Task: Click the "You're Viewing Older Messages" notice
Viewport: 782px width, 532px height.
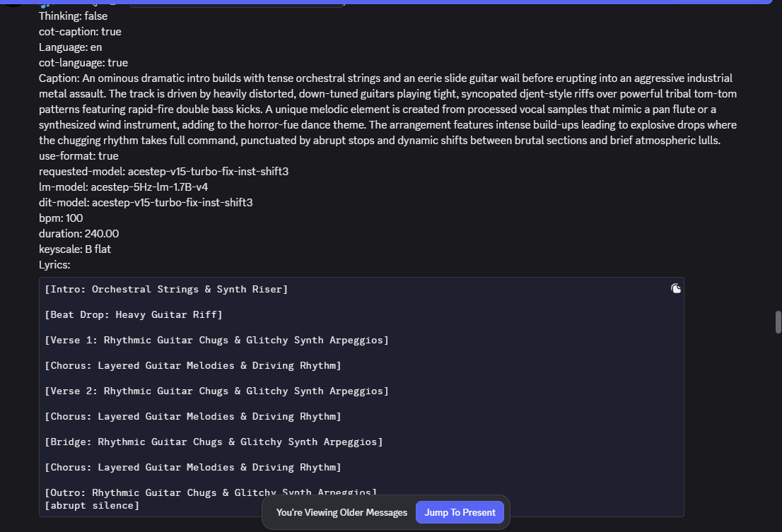Action: click(342, 512)
